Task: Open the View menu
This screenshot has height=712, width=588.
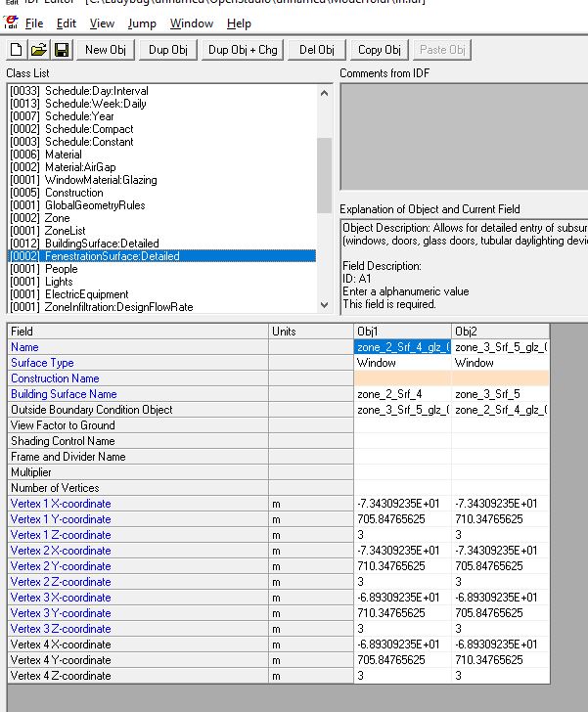Action: [102, 23]
